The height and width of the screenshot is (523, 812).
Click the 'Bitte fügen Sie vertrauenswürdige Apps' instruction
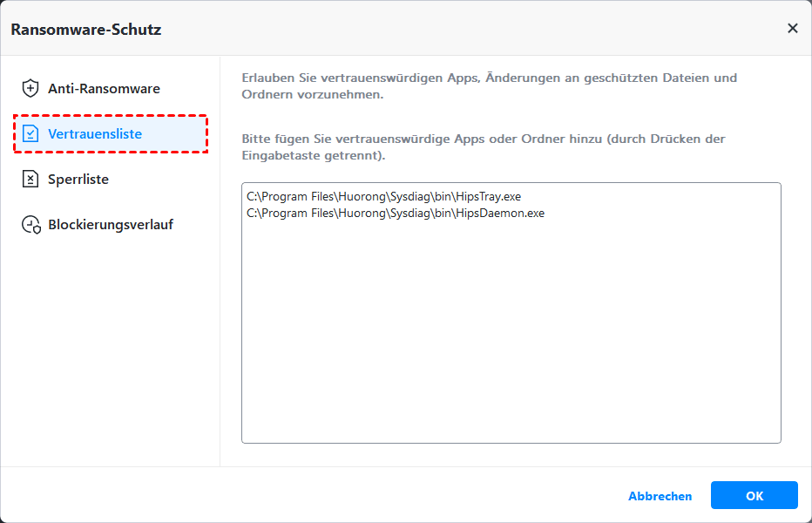(483, 146)
